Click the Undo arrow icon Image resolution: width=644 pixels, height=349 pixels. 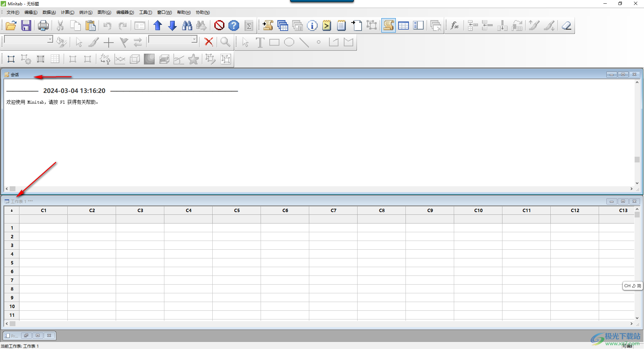(107, 26)
